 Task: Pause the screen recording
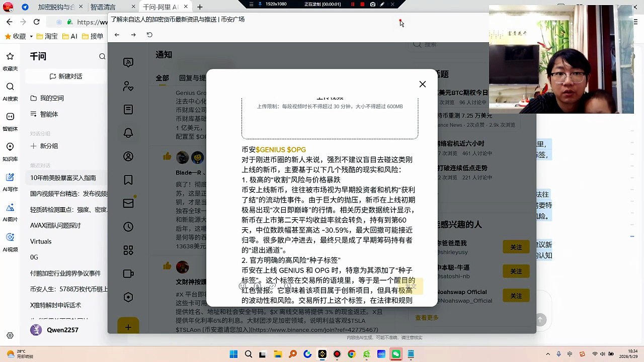coord(352,4)
